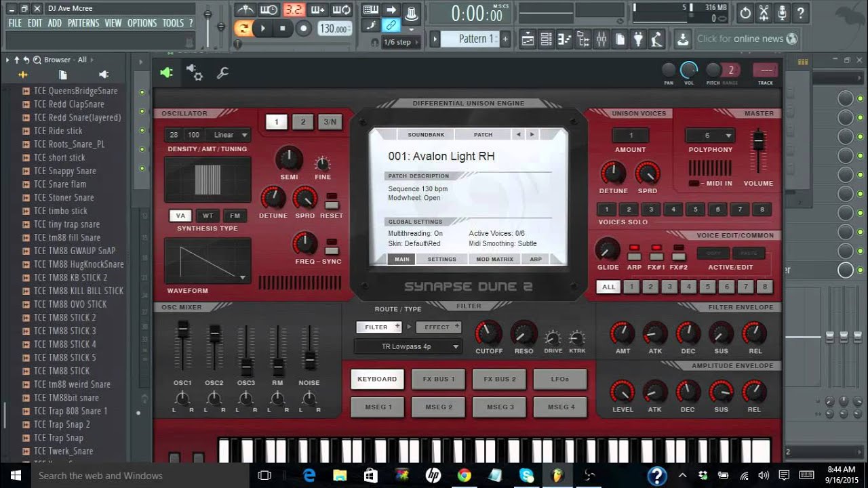Toggle the overdub recording icon
Viewport: 868px width, 488px height.
317,9
